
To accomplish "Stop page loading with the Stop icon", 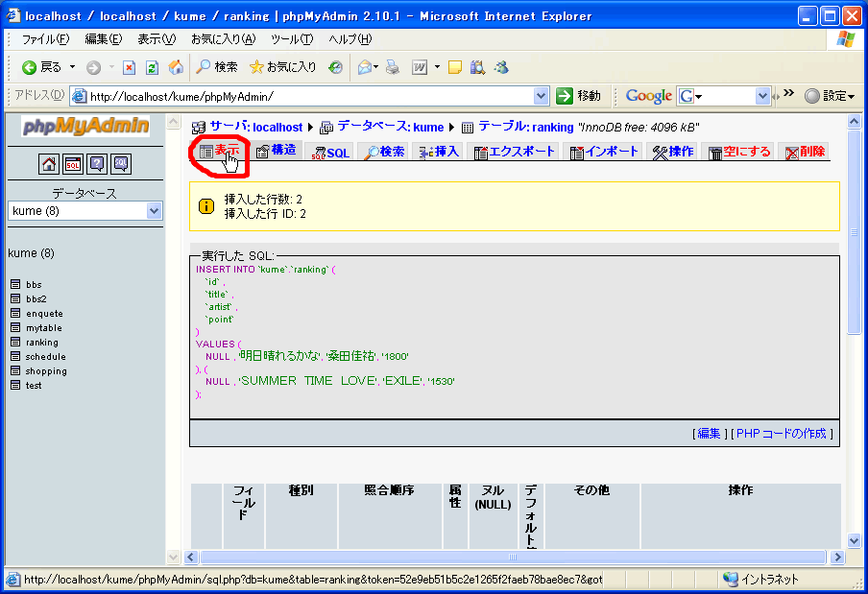I will (129, 67).
